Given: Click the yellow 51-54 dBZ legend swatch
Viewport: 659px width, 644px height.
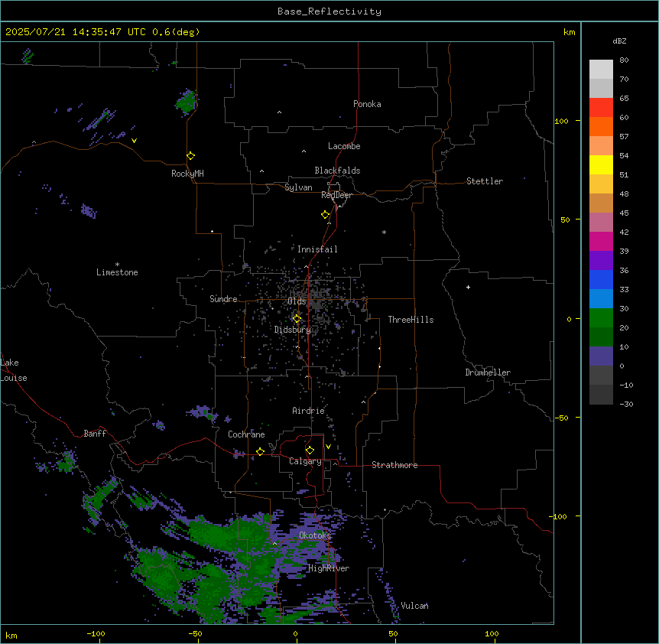Looking at the screenshot, I should click(601, 164).
